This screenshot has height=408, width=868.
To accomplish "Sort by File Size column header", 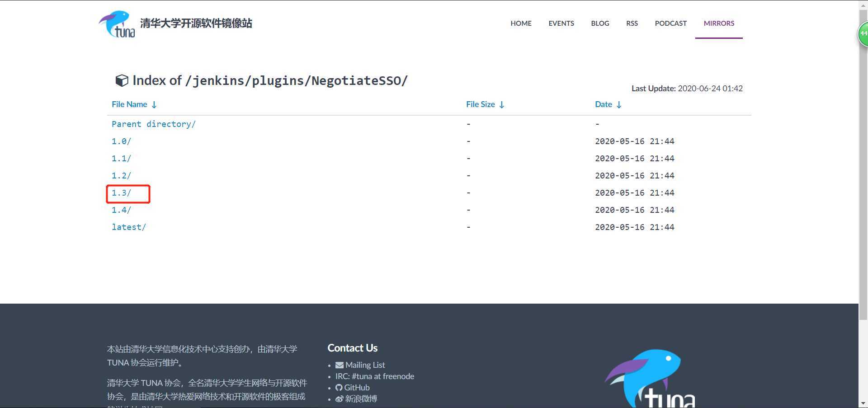I will 481,104.
